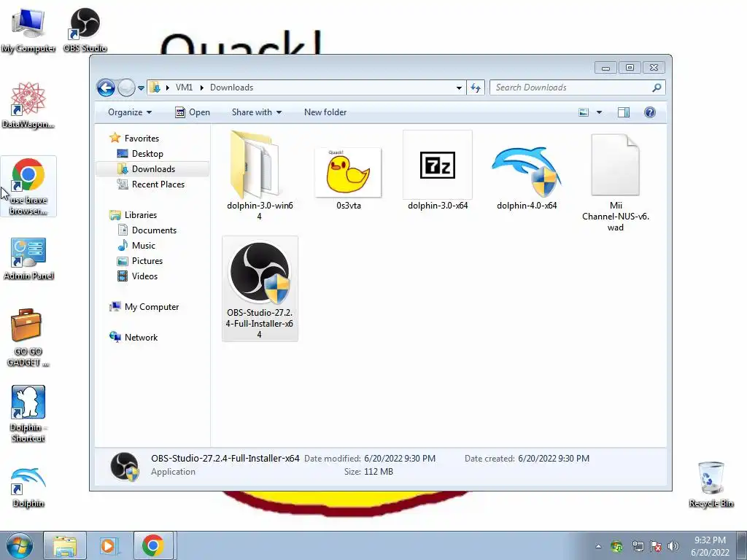Image resolution: width=747 pixels, height=560 pixels.
Task: Expand the address bar history dropdown
Action: (459, 87)
